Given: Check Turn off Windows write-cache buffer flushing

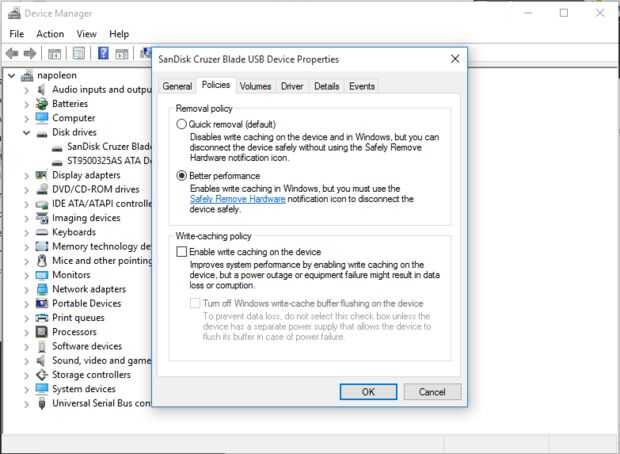Looking at the screenshot, I should [x=195, y=303].
